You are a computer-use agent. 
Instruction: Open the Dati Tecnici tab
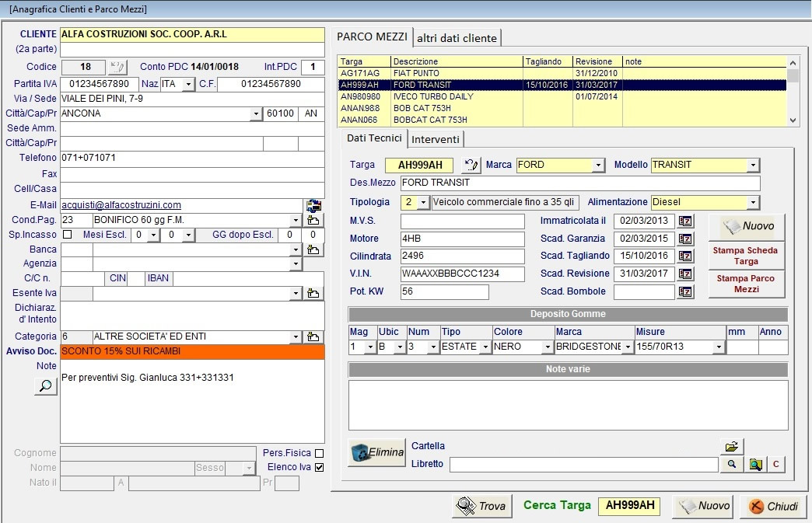[374, 138]
